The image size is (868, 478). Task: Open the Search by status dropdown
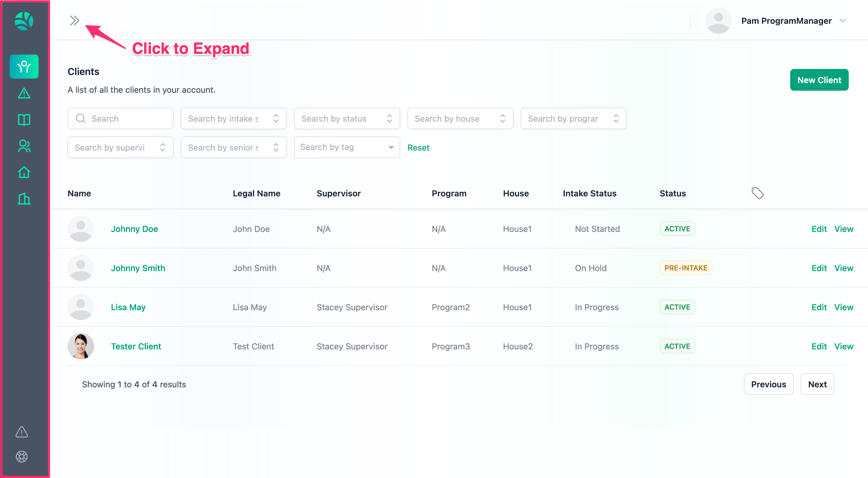coord(347,119)
